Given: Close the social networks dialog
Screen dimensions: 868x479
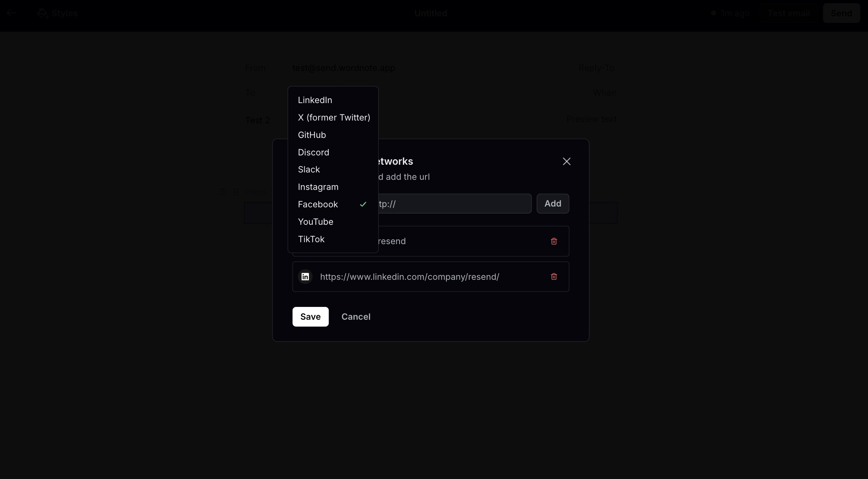Looking at the screenshot, I should click(566, 161).
